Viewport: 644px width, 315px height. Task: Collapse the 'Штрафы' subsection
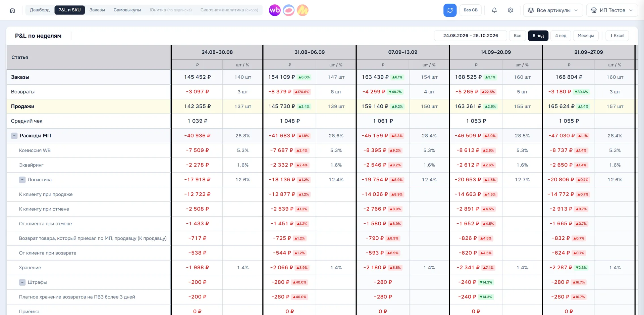click(22, 282)
